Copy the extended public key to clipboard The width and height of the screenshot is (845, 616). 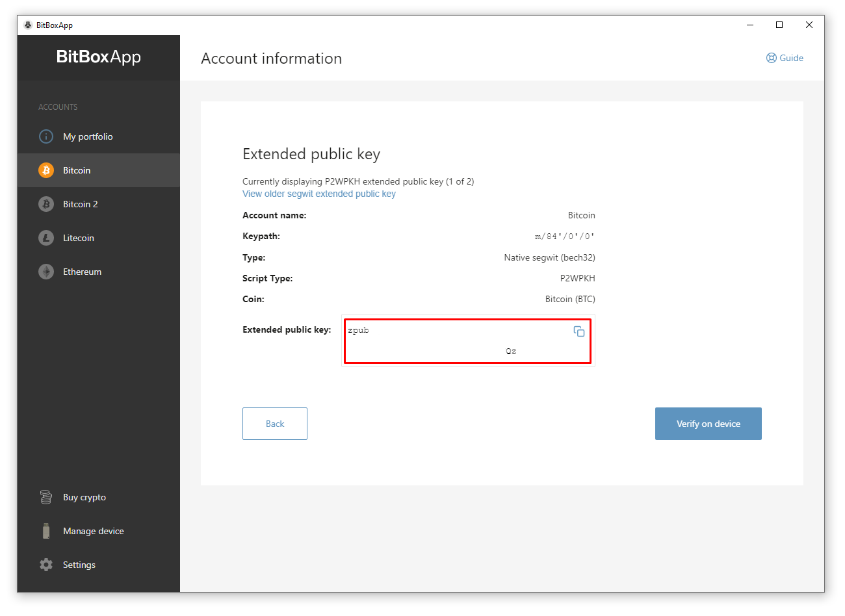pos(579,331)
